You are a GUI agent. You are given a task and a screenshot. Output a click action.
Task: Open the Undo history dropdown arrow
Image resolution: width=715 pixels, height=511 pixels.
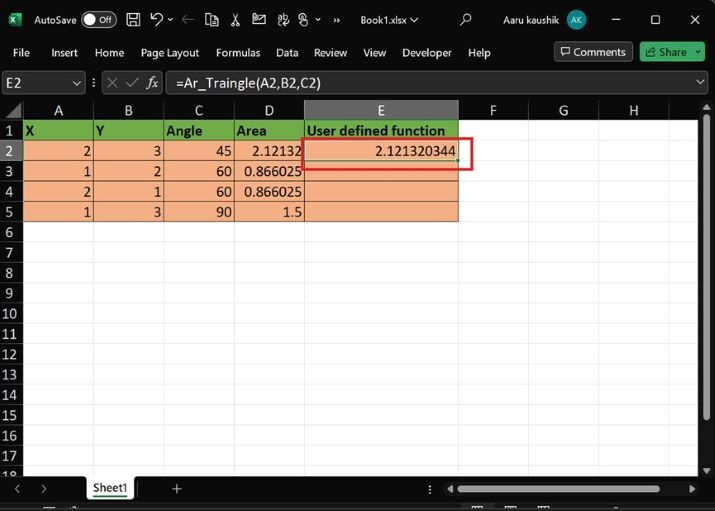[x=171, y=20]
